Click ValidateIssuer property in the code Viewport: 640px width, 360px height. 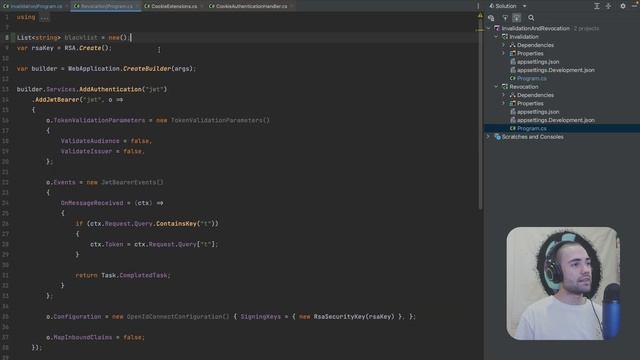tap(86, 151)
